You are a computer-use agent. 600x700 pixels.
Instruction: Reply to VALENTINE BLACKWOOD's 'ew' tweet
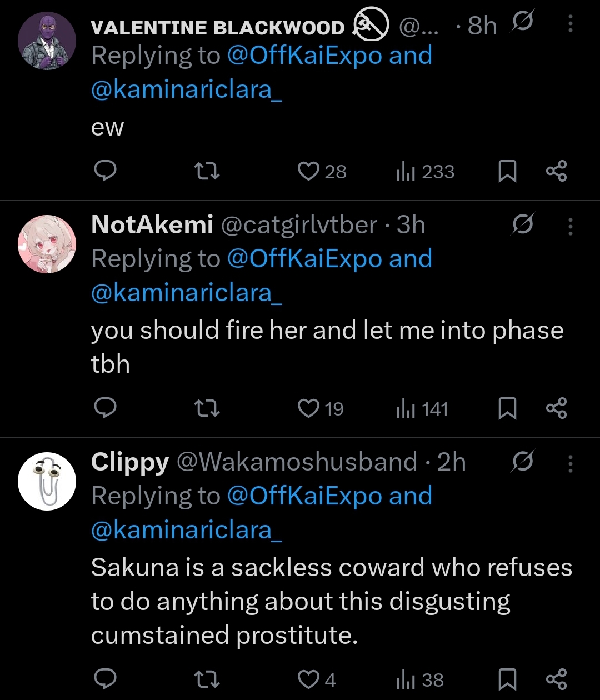(x=104, y=172)
